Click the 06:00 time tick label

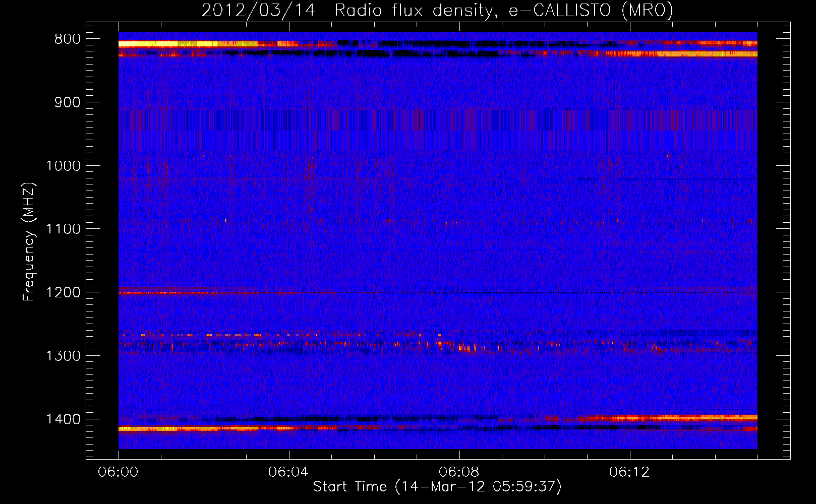pos(119,472)
